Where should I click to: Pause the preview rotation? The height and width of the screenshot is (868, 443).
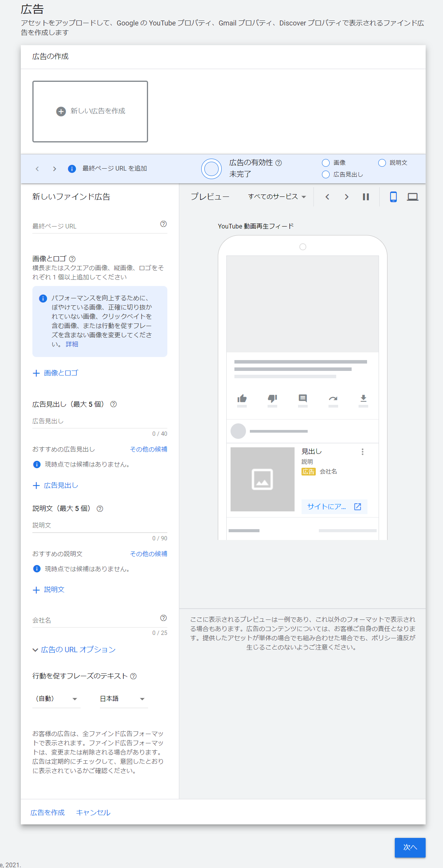pos(366,197)
